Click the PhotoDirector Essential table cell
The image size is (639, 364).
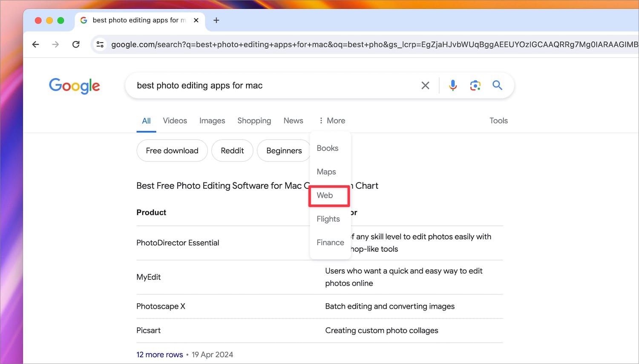(x=178, y=243)
